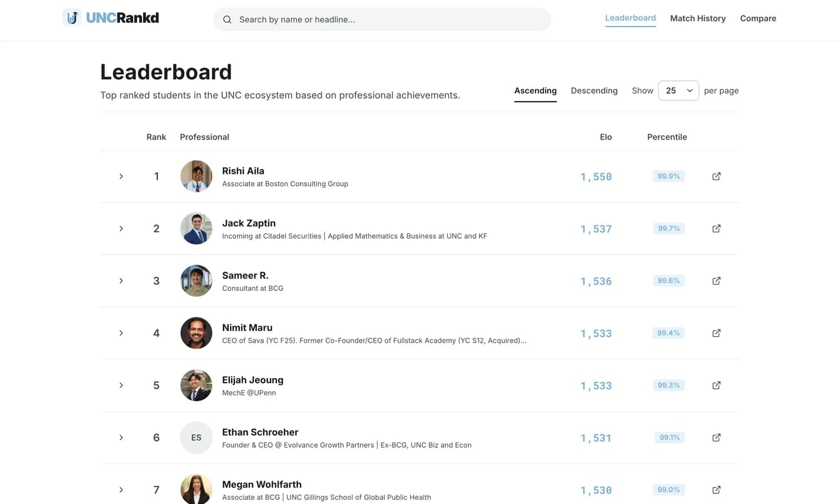Click the Rank column header
The image size is (839, 504).
coord(156,137)
